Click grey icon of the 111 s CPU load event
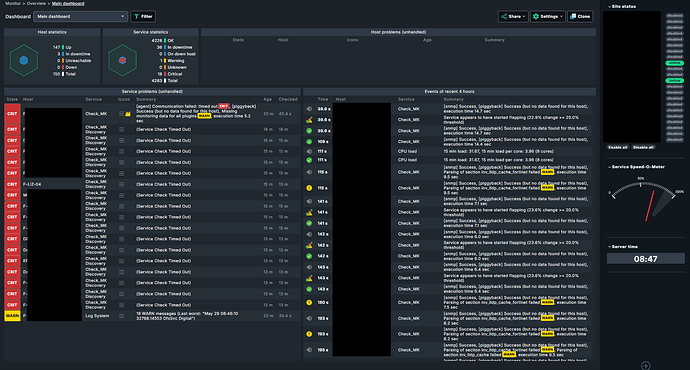 click(309, 151)
